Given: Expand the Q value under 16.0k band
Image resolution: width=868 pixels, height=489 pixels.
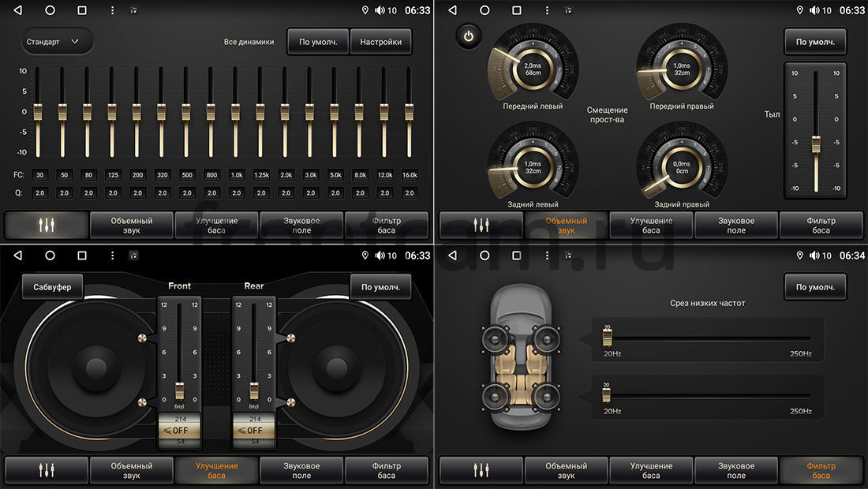Looking at the screenshot, I should (x=410, y=192).
